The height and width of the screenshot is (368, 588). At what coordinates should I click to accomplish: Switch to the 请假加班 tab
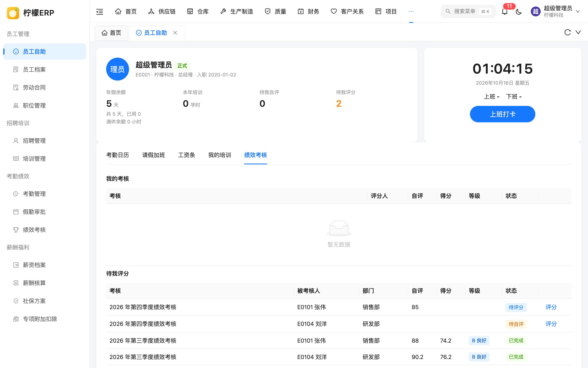coord(154,155)
